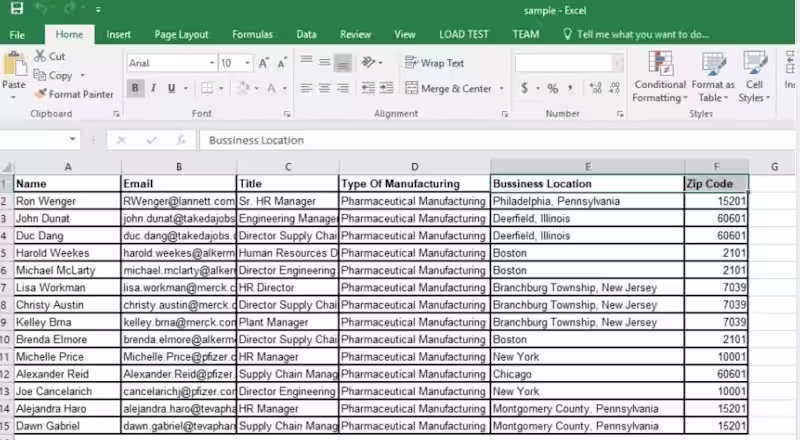Open the font size dropdown
The width and height of the screenshot is (800, 440).
(x=247, y=63)
